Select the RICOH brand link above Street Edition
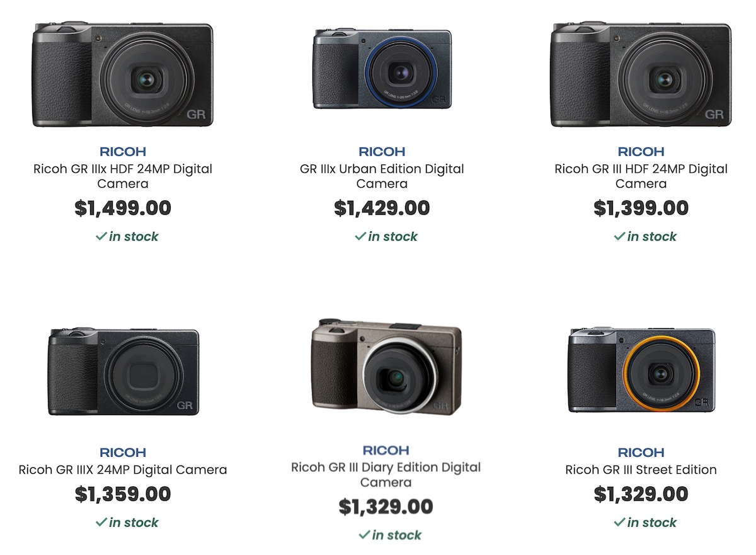 pyautogui.click(x=640, y=452)
